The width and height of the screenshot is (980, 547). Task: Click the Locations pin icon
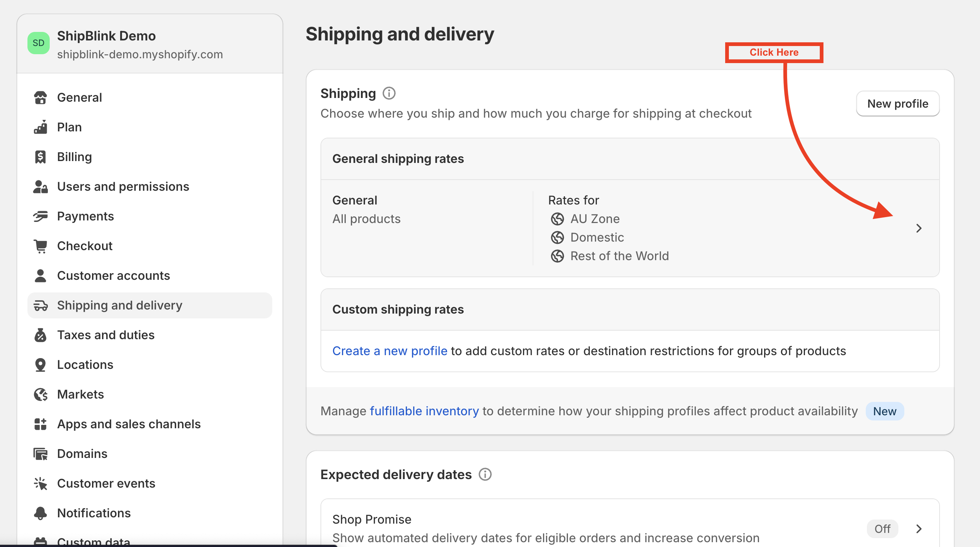(x=40, y=365)
